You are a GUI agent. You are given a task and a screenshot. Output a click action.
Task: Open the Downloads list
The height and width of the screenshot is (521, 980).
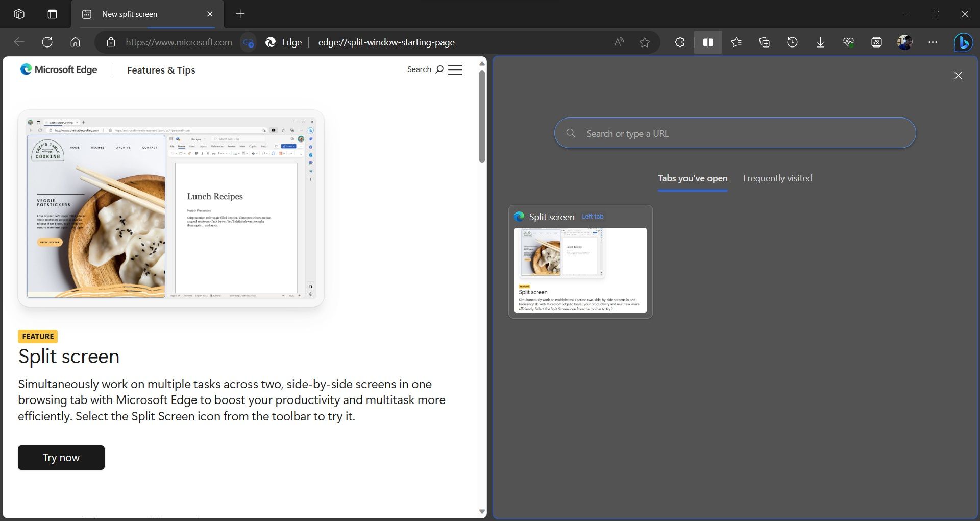820,42
